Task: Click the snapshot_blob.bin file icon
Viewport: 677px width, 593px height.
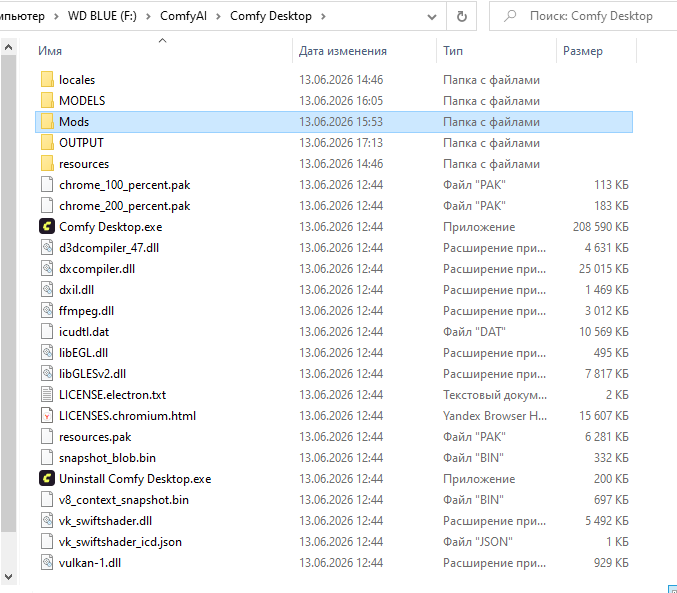Action: [x=47, y=457]
